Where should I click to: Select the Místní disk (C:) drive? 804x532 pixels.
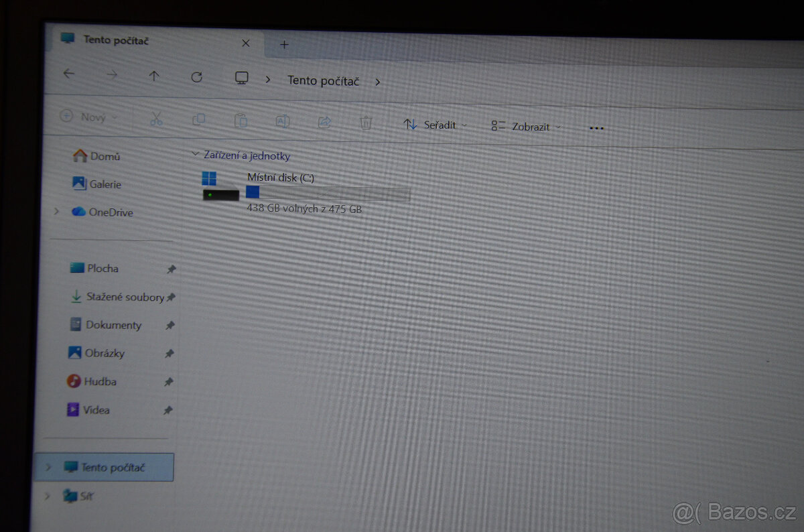pyautogui.click(x=280, y=178)
